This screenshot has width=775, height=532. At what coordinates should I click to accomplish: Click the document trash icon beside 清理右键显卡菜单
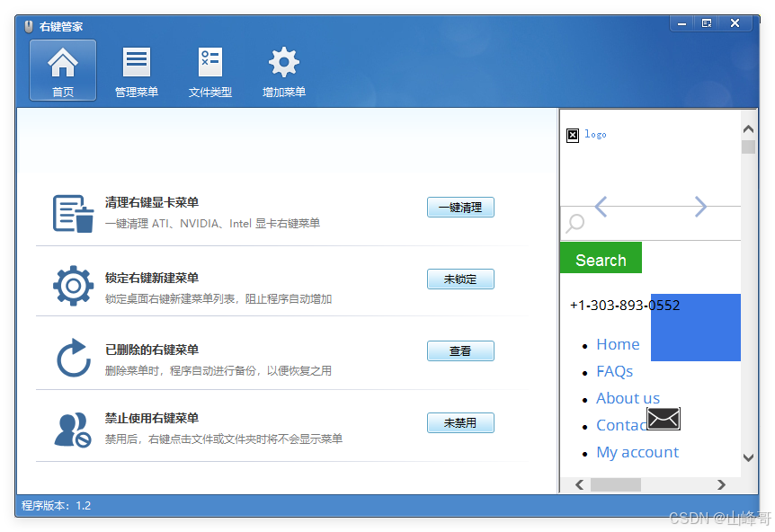[x=73, y=213]
